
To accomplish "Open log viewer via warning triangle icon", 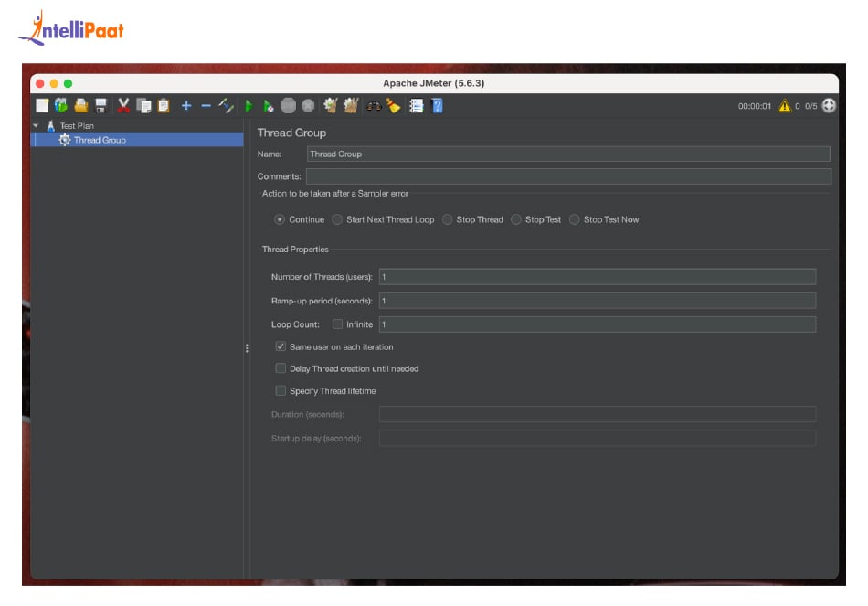I will coord(785,106).
